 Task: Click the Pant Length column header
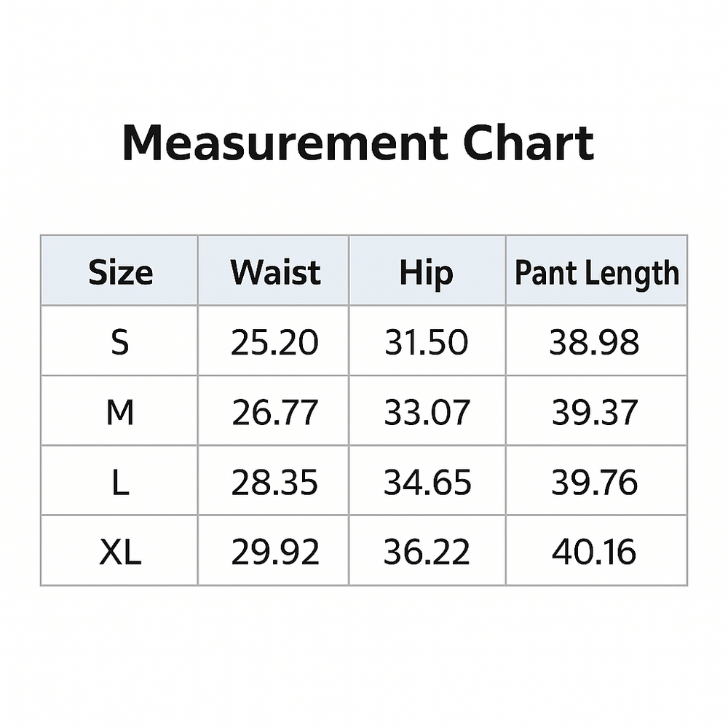click(x=596, y=273)
